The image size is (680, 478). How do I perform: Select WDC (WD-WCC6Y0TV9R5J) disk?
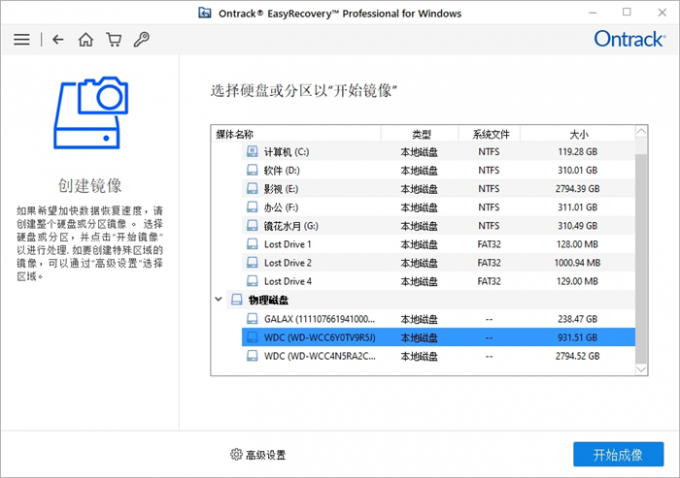click(x=438, y=337)
